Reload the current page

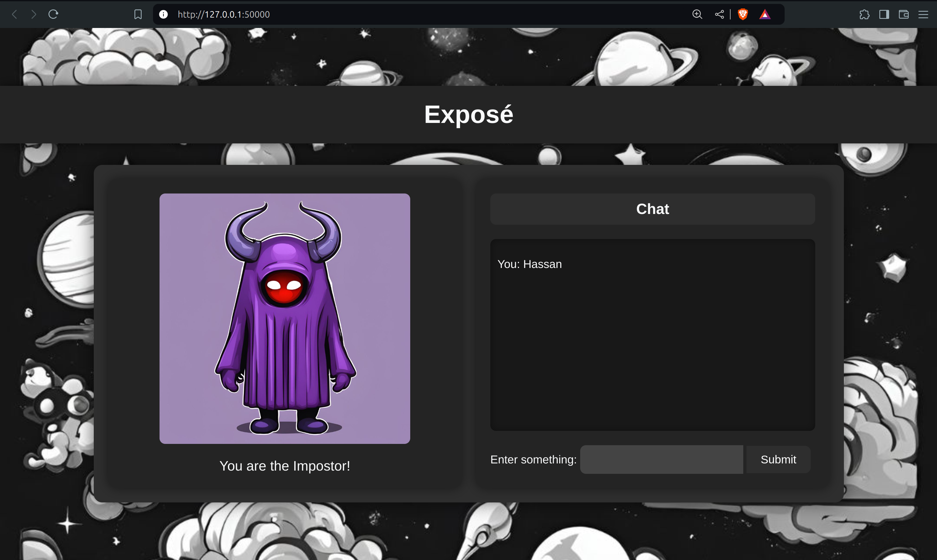tap(53, 14)
